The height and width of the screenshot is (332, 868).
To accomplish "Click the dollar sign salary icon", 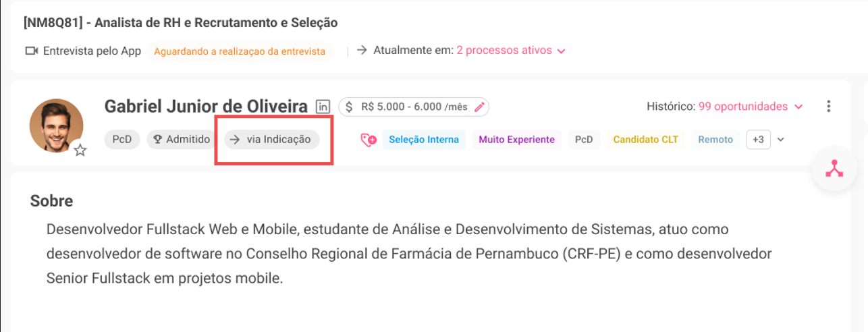I will pyautogui.click(x=349, y=107).
